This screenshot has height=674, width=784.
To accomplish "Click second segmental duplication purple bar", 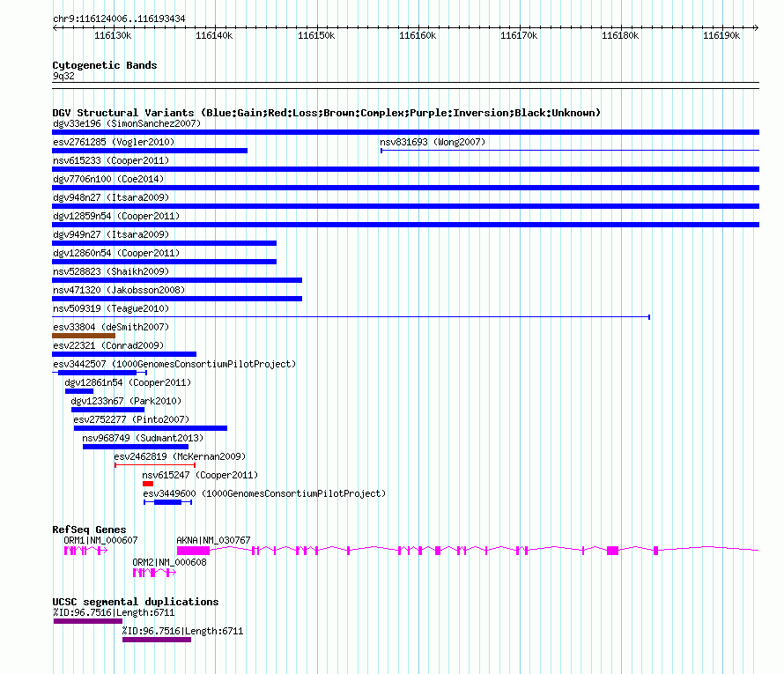I will (x=157, y=640).
